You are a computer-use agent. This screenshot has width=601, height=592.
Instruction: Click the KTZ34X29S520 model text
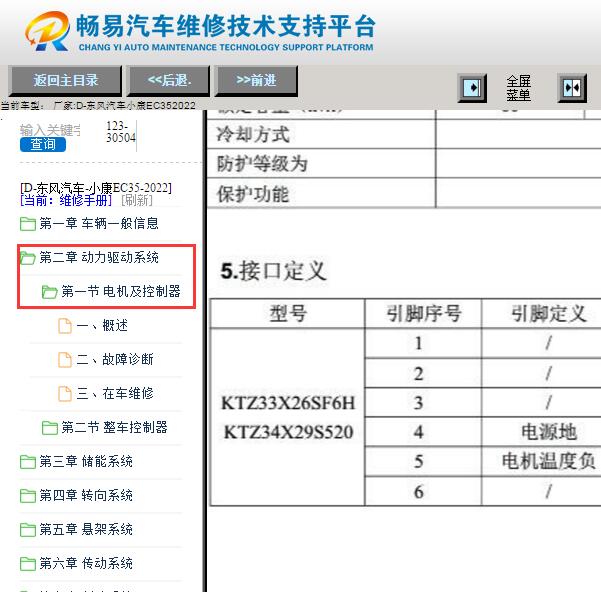(288, 432)
